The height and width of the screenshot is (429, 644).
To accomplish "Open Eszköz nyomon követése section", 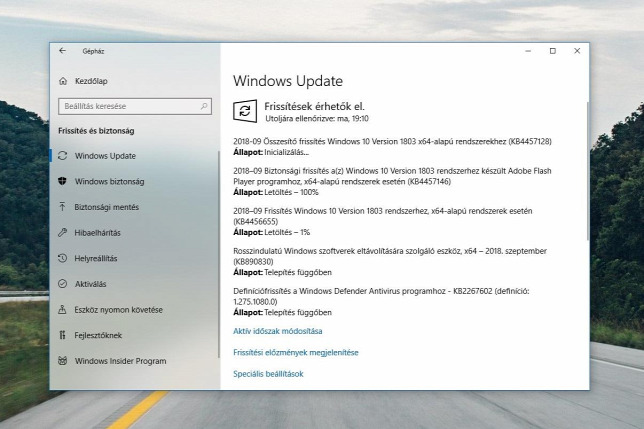I will [118, 310].
